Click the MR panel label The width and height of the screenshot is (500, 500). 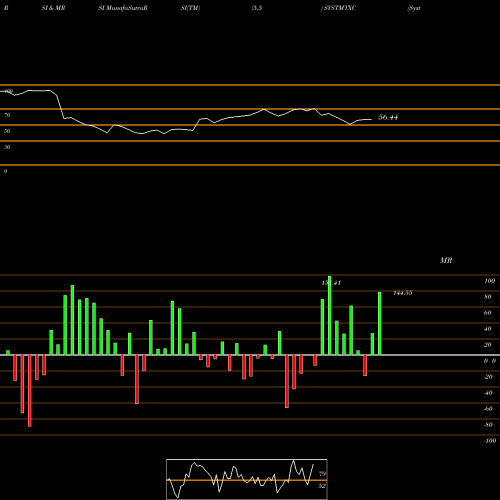coord(446,260)
